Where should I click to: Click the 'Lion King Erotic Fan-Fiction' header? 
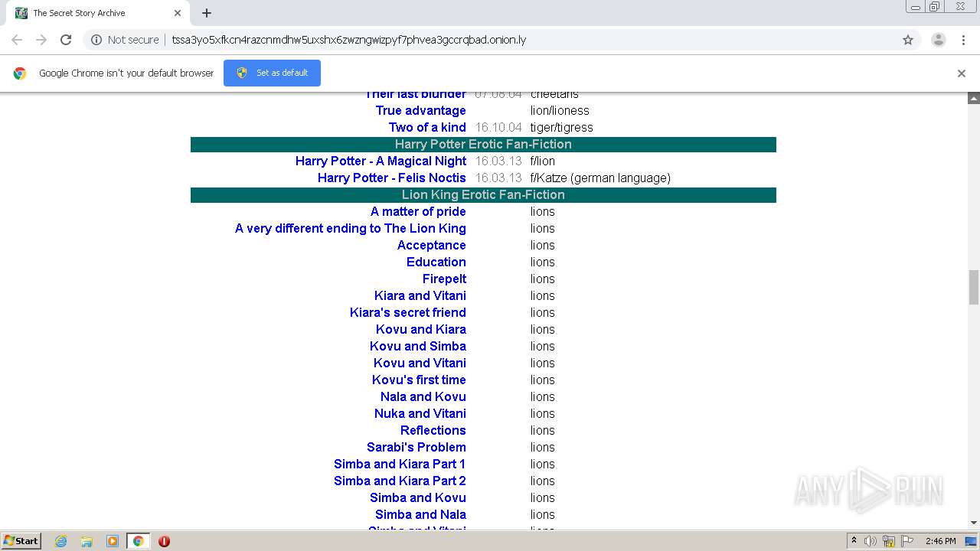[x=483, y=194]
